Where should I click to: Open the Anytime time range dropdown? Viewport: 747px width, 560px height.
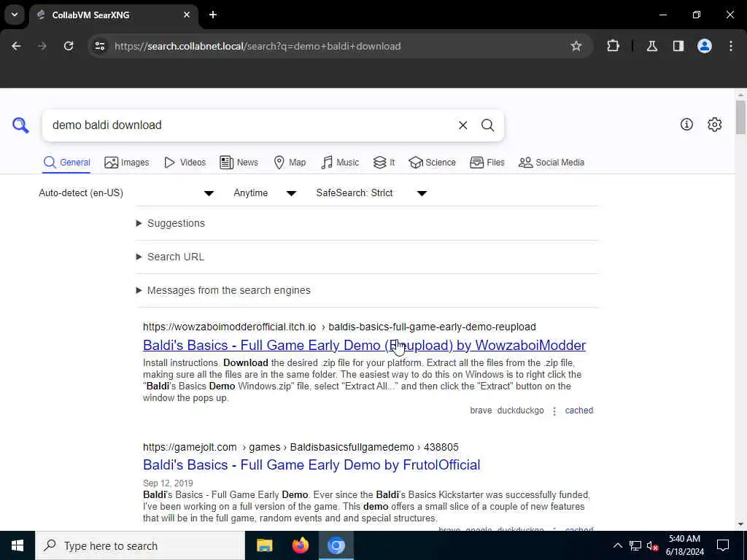[265, 192]
